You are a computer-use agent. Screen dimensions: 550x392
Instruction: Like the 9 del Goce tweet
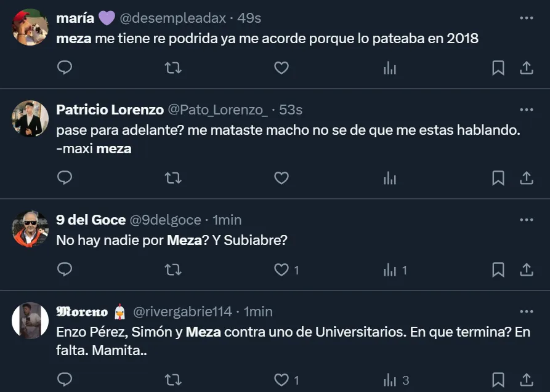pos(281,270)
